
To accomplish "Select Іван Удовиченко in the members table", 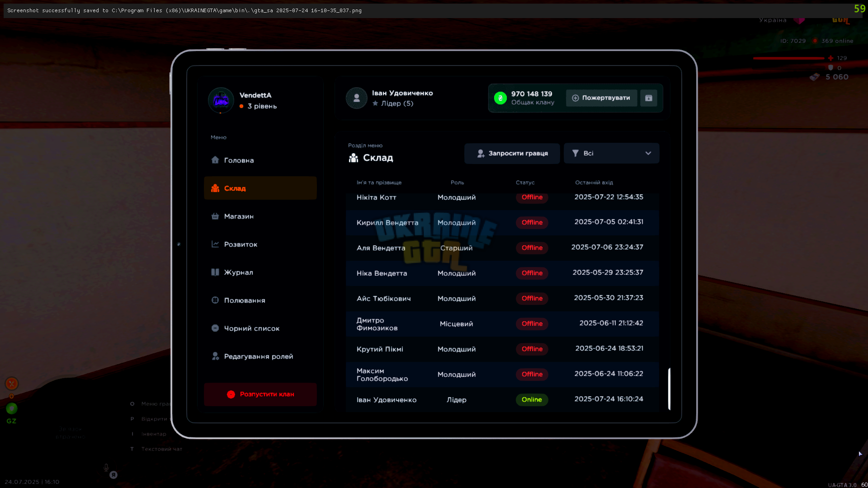I will pos(502,399).
